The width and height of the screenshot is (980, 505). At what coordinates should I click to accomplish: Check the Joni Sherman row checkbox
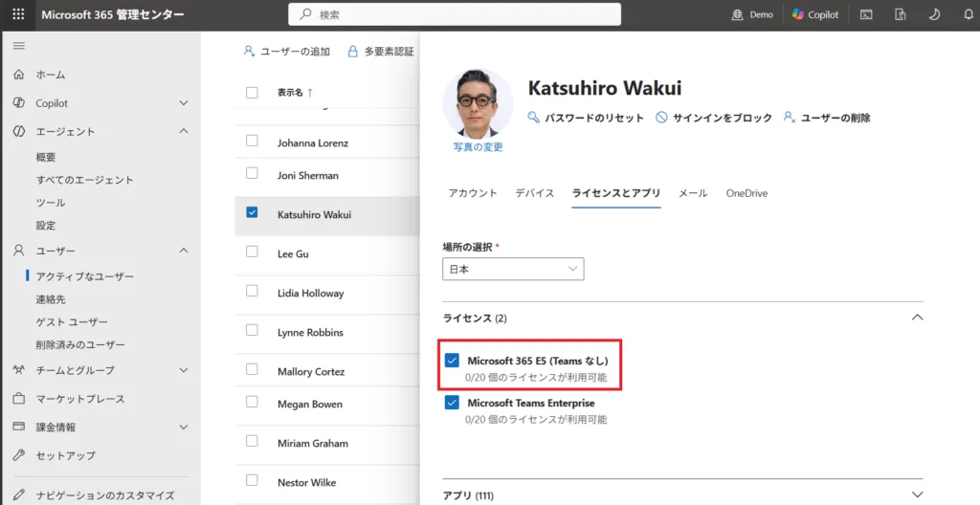click(252, 174)
